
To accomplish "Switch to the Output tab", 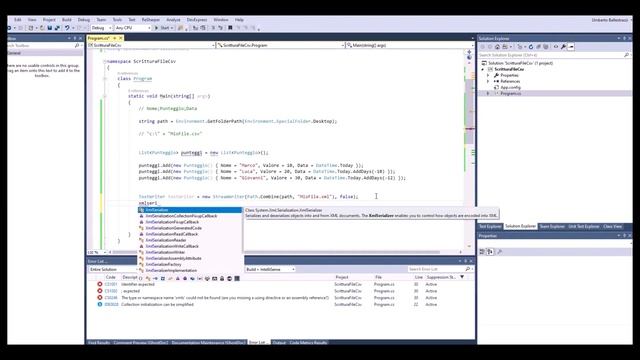I will (x=279, y=342).
